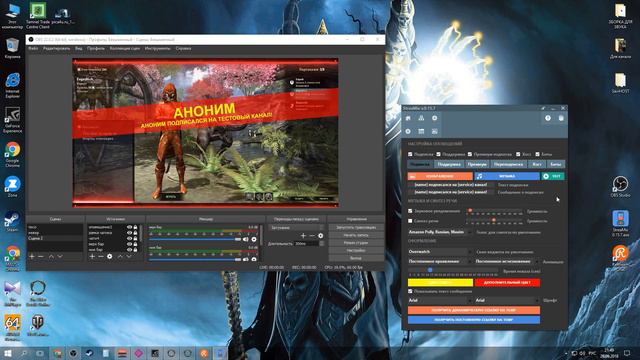This screenshot has height=360, width=640.
Task: Lock the top source row with padlock icon
Action: 136,227
